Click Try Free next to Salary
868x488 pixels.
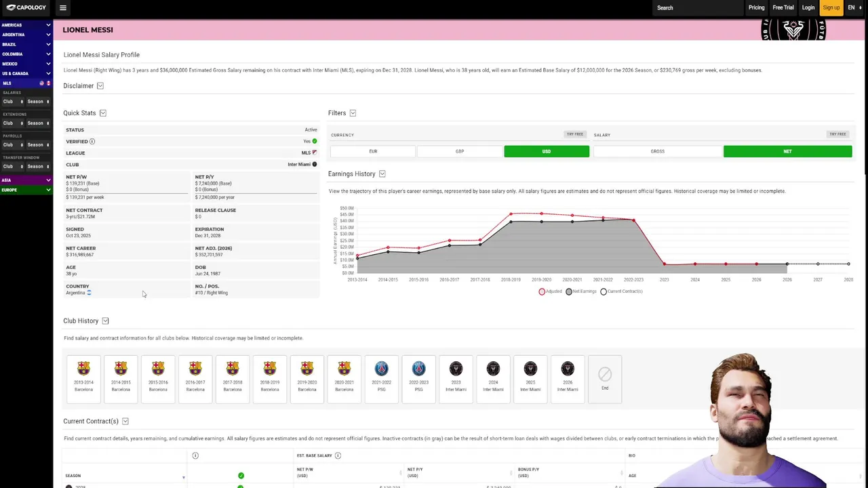pos(837,134)
